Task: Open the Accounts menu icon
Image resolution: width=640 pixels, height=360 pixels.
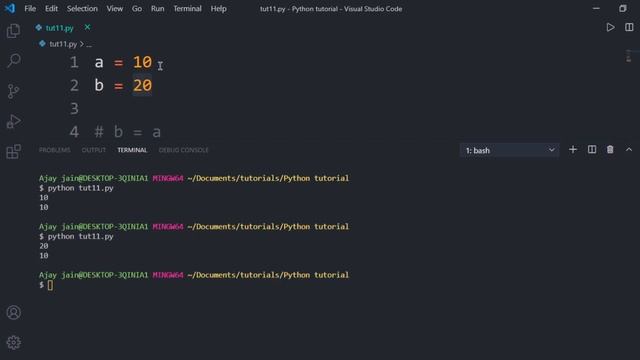Action: (x=13, y=313)
